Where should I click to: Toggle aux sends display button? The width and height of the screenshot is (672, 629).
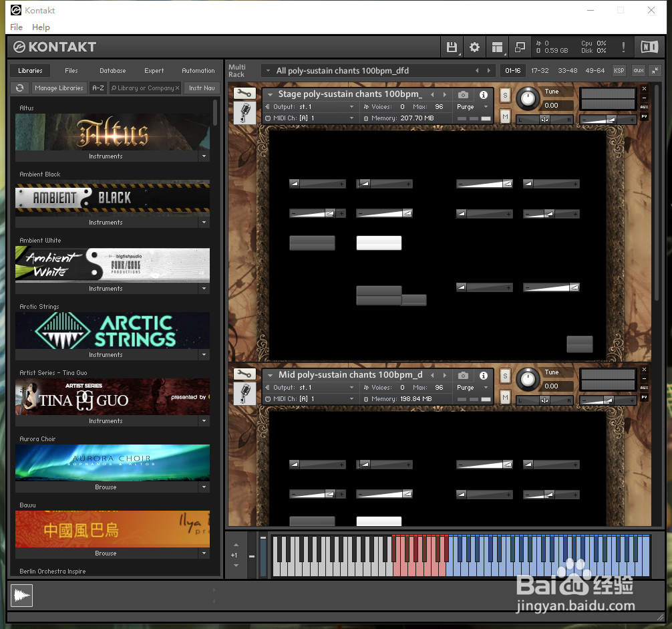pyautogui.click(x=639, y=71)
